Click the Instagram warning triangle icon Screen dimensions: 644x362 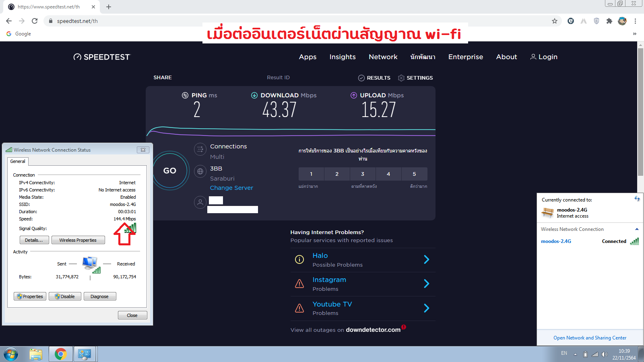coord(299,284)
